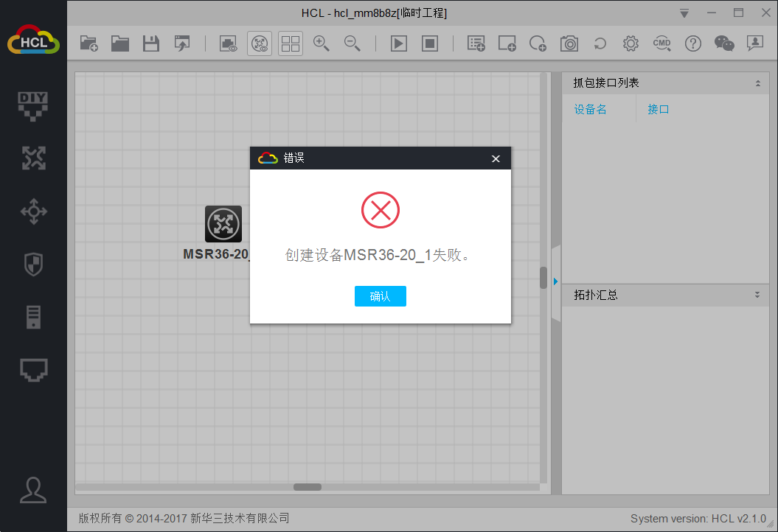Open the firewall device category
This screenshot has height=532, width=778.
(33, 264)
